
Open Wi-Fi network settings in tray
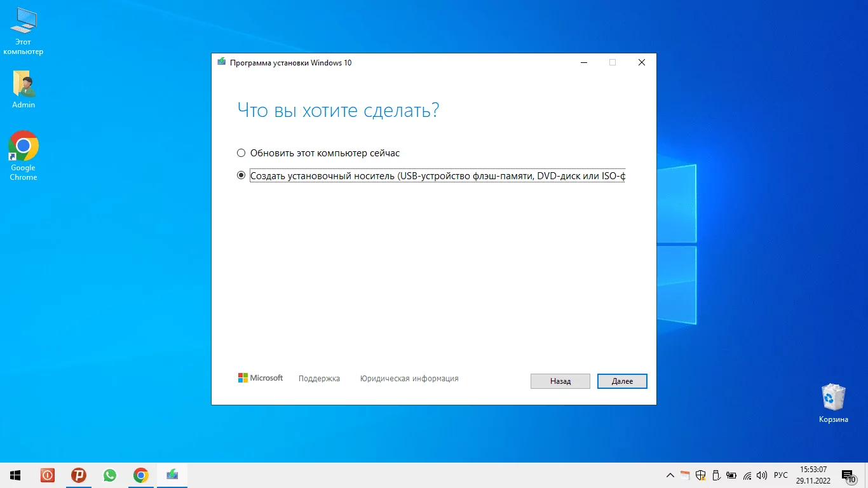pyautogui.click(x=747, y=475)
